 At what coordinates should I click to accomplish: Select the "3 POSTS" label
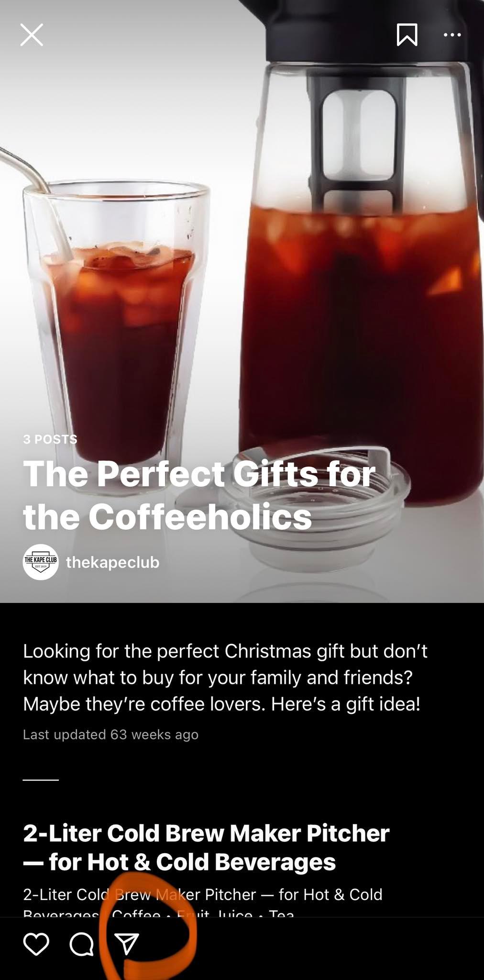click(x=50, y=439)
